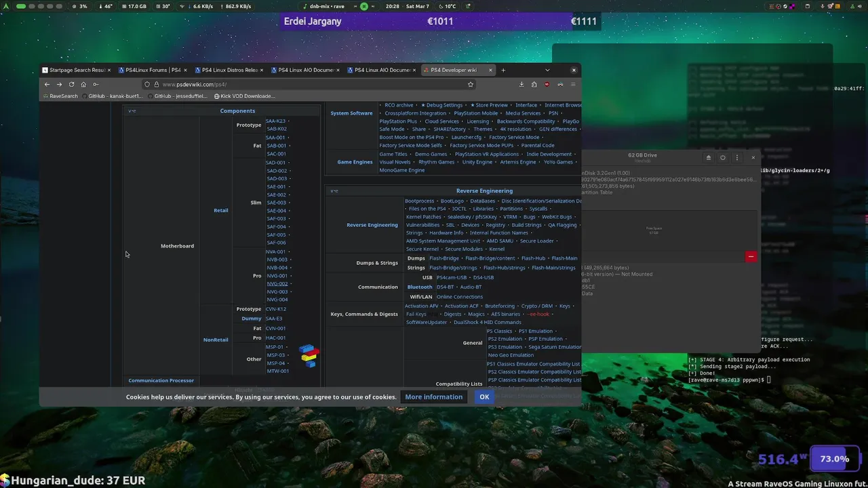868x488 pixels.
Task: Open the CVN-K12 prototype link
Action: point(276,309)
